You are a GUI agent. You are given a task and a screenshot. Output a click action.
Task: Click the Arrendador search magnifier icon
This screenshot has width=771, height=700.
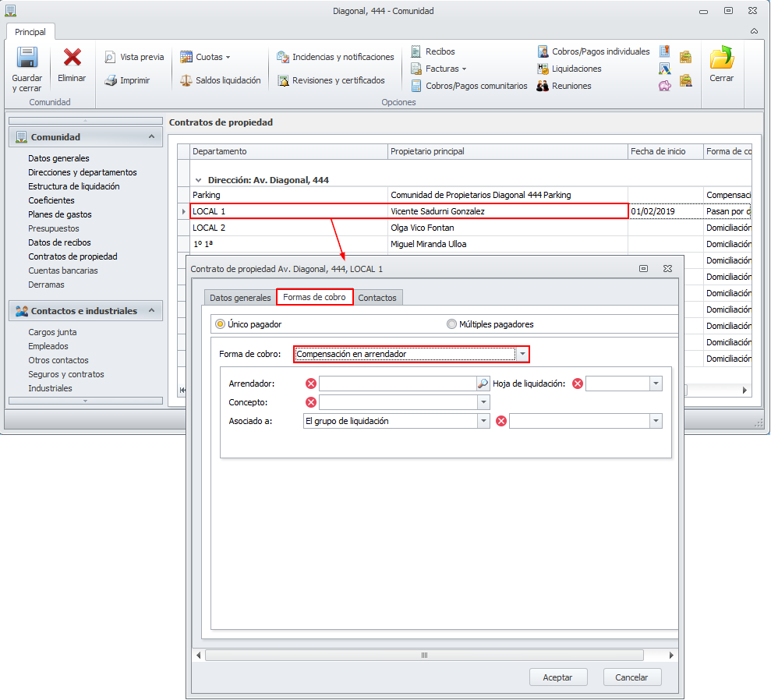pyautogui.click(x=483, y=384)
